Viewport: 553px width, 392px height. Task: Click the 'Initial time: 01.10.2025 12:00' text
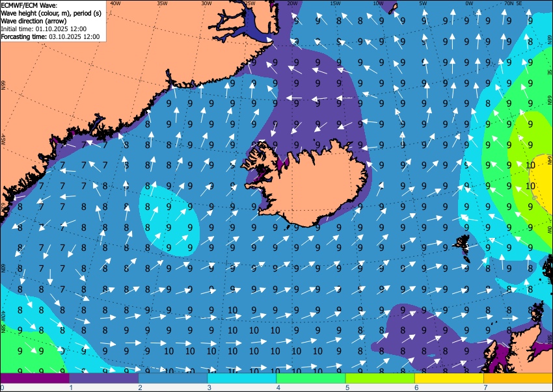(44, 29)
